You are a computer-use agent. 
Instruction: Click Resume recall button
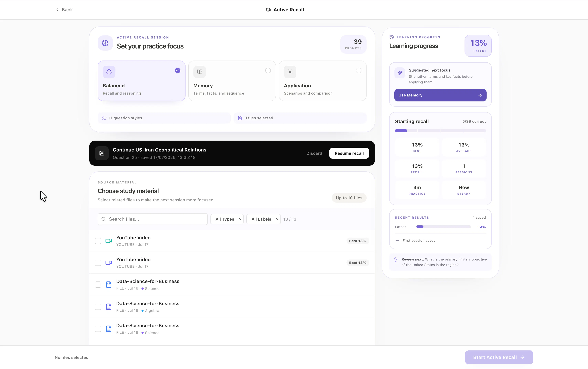pyautogui.click(x=349, y=153)
